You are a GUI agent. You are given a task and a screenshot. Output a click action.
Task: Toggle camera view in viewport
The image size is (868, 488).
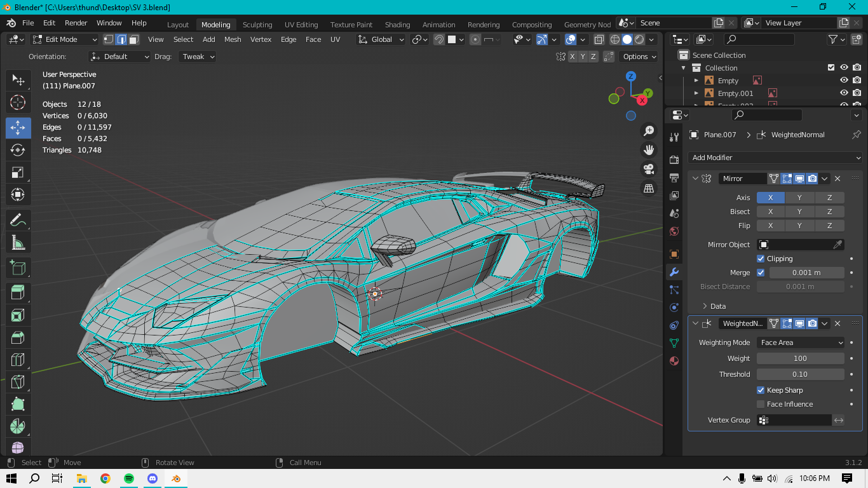click(x=649, y=169)
